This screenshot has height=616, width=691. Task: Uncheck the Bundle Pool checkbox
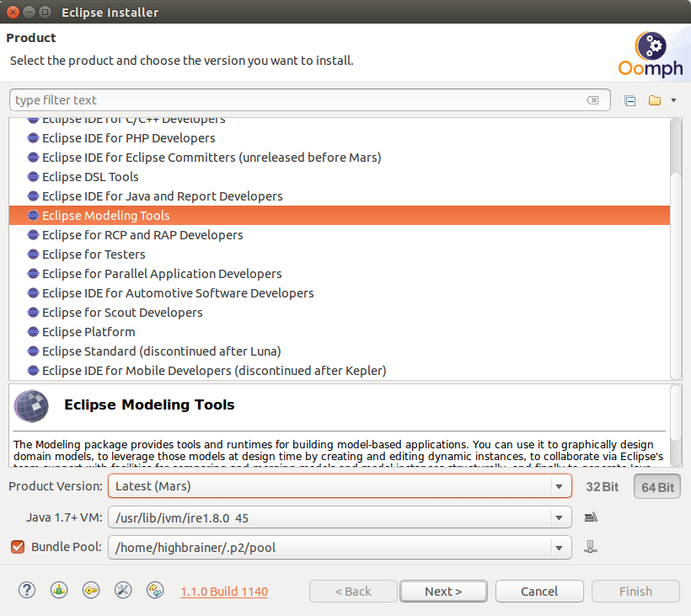[x=18, y=547]
